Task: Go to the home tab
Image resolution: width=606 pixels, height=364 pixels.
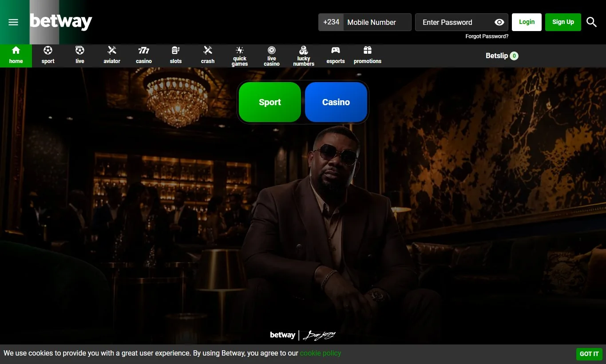Action: click(16, 56)
